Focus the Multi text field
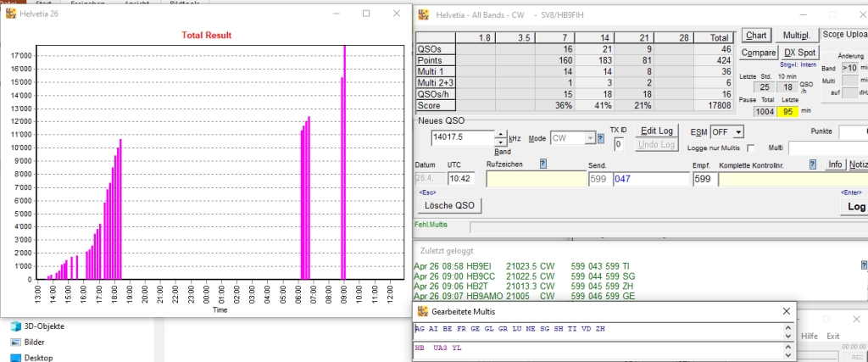Image resolution: width=868 pixels, height=362 pixels. coord(828,148)
